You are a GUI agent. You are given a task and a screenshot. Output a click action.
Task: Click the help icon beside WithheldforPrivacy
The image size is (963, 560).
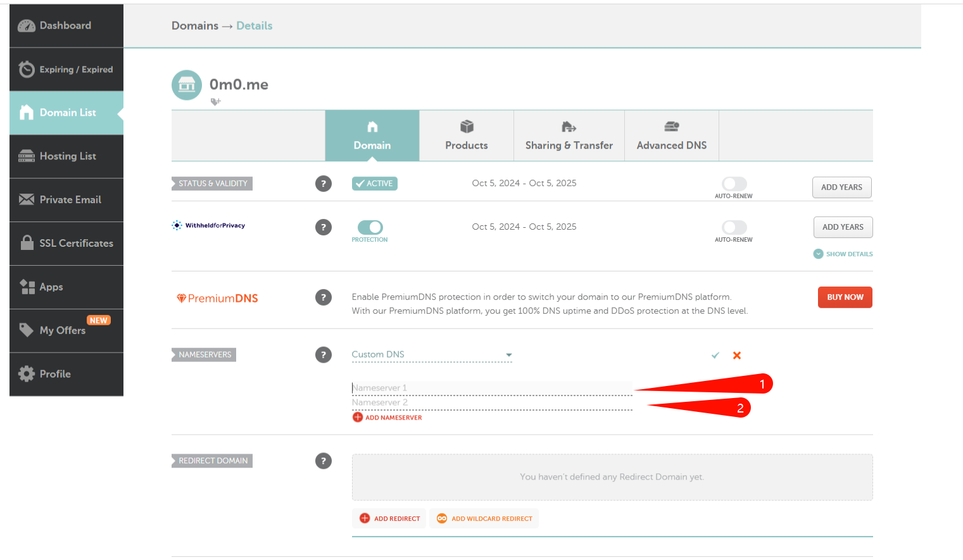[323, 227]
